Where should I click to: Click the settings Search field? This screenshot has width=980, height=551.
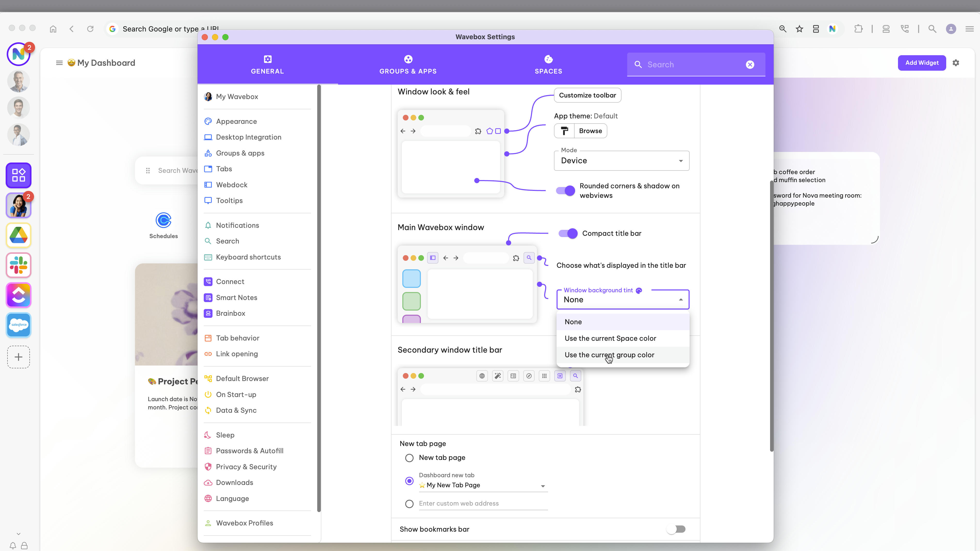(696, 65)
